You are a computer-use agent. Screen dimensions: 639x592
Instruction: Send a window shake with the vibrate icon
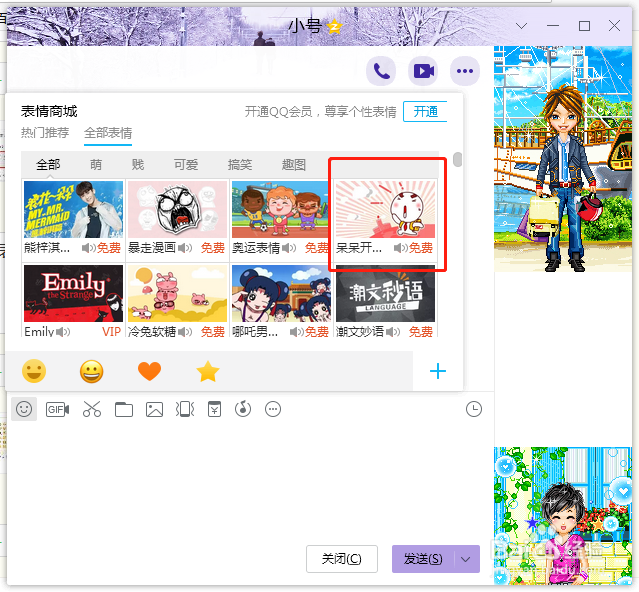click(185, 409)
